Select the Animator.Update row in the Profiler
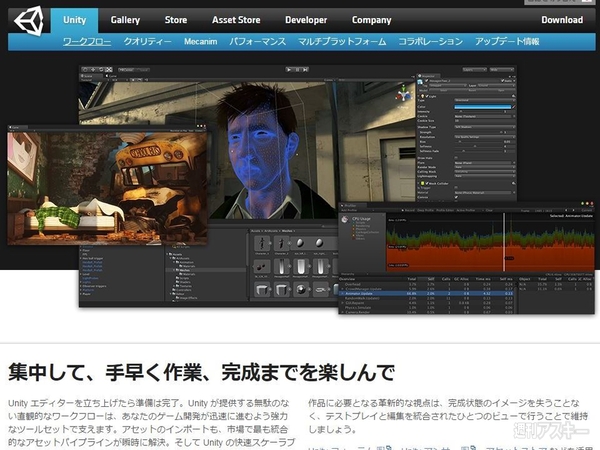This screenshot has height=450, width=600. [427, 293]
